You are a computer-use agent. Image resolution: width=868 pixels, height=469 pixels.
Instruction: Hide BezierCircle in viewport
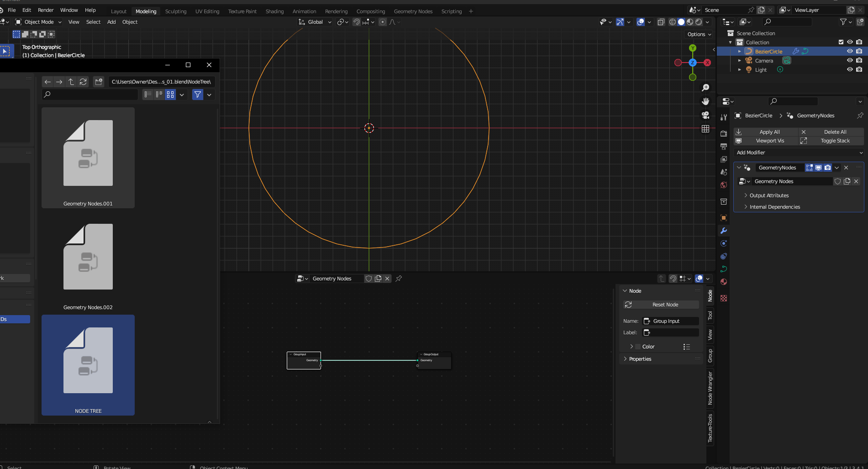[x=850, y=51]
